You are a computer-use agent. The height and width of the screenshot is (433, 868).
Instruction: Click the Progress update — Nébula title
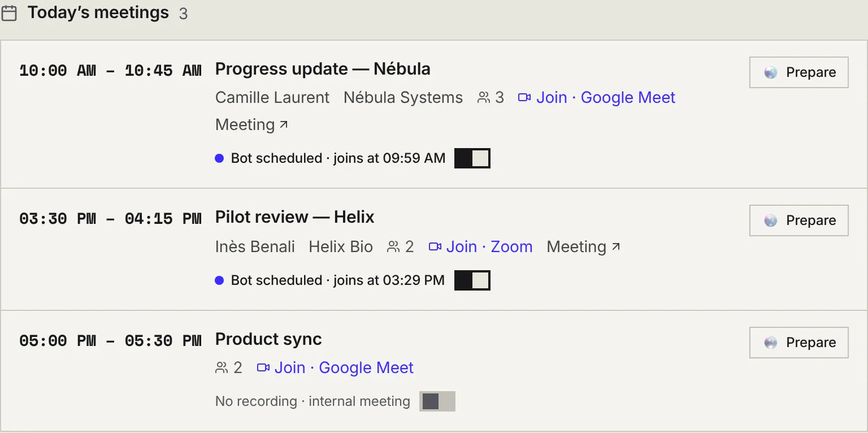[x=323, y=69]
